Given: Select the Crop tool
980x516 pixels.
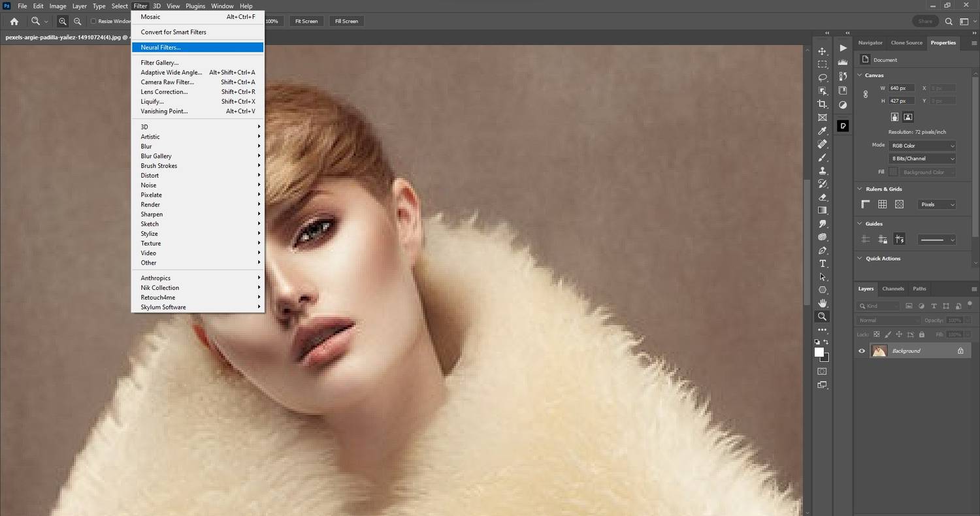Looking at the screenshot, I should [x=823, y=103].
